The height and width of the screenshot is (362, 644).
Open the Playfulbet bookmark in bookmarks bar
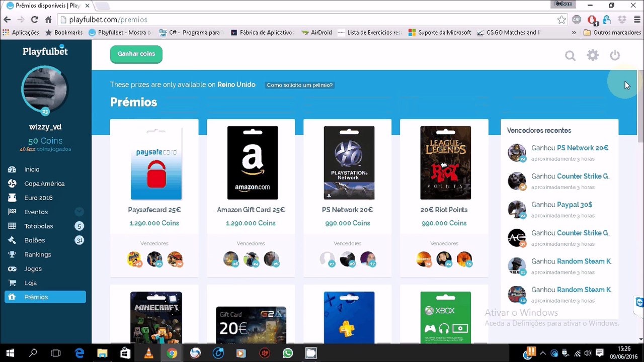120,32
